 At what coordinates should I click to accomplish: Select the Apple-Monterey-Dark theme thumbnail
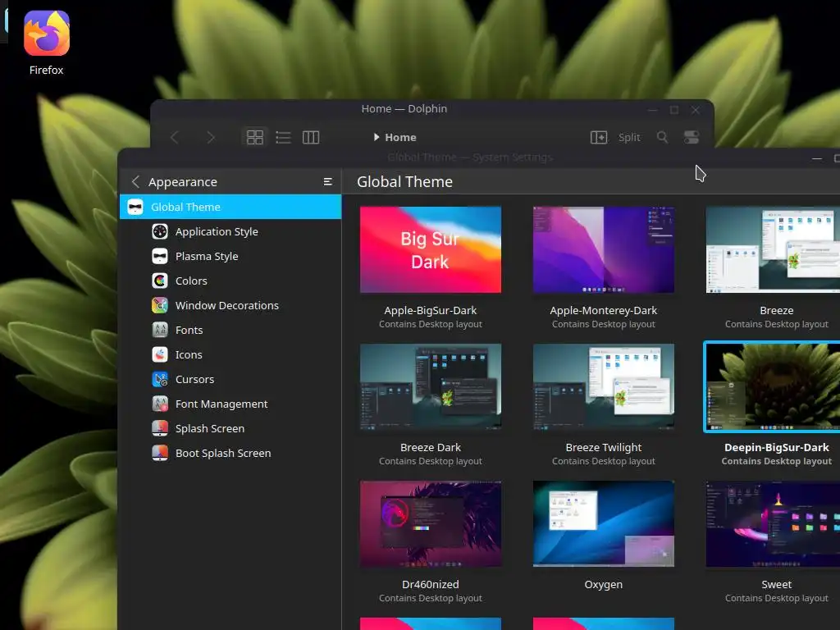click(604, 249)
